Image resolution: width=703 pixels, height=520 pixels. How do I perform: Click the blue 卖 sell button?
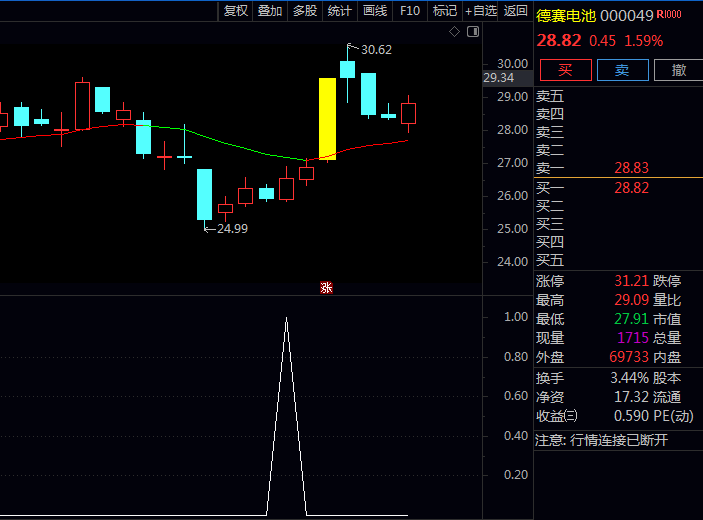pos(622,70)
